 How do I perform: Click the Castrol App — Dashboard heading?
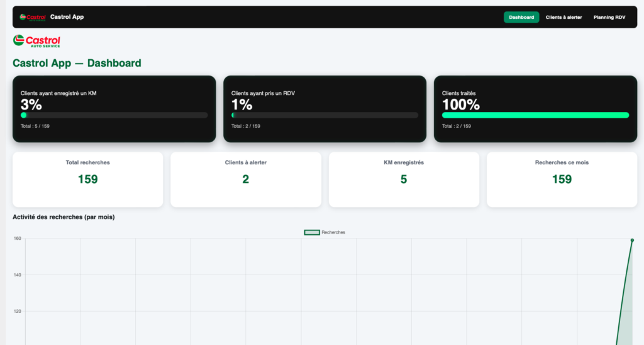77,63
